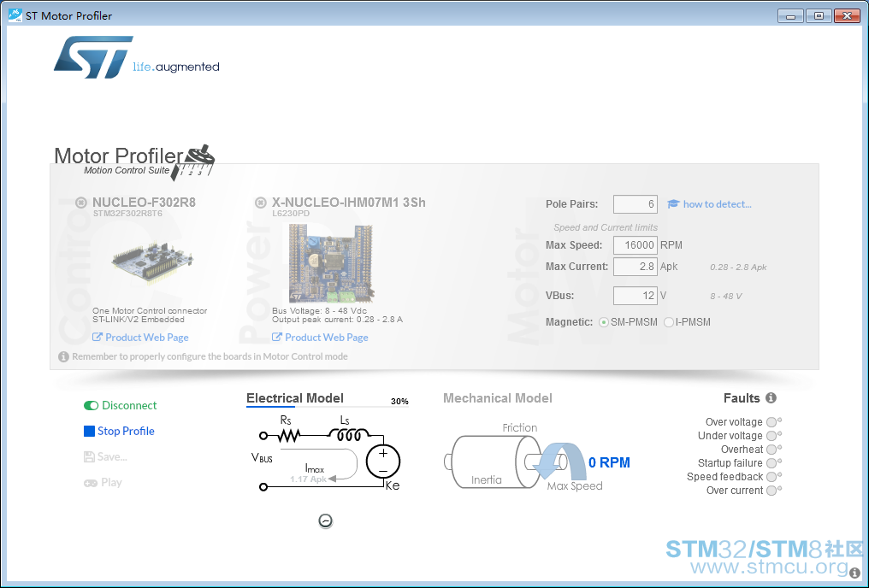The height and width of the screenshot is (588, 869).
Task: Click the Play button
Action: (x=103, y=483)
